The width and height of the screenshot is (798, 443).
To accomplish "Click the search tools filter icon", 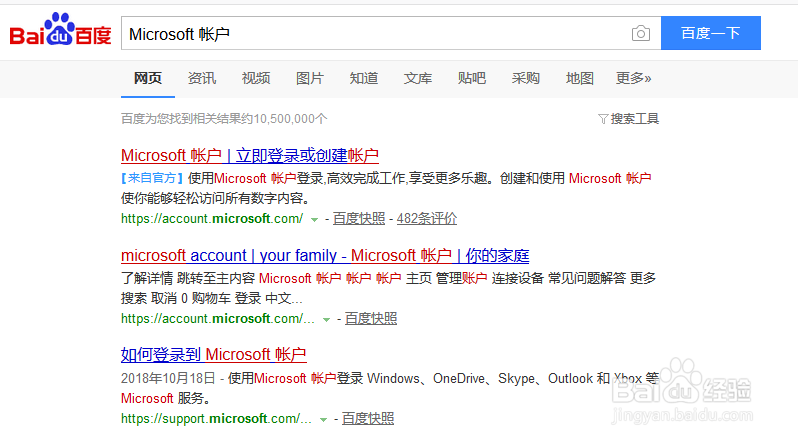I will point(603,119).
